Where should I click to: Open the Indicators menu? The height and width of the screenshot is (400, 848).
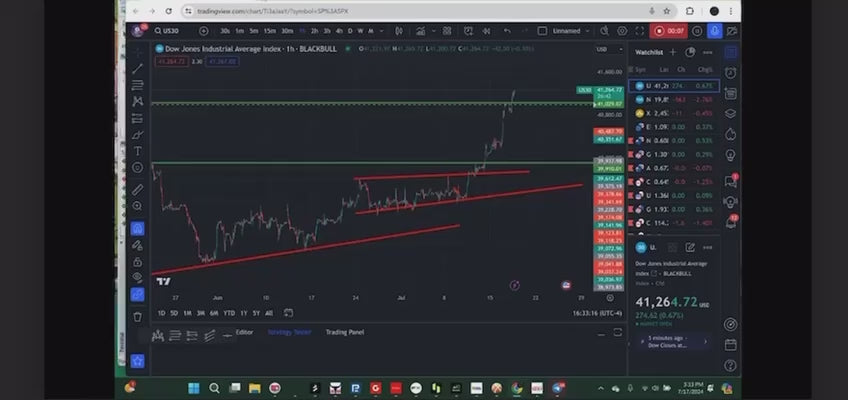click(420, 31)
